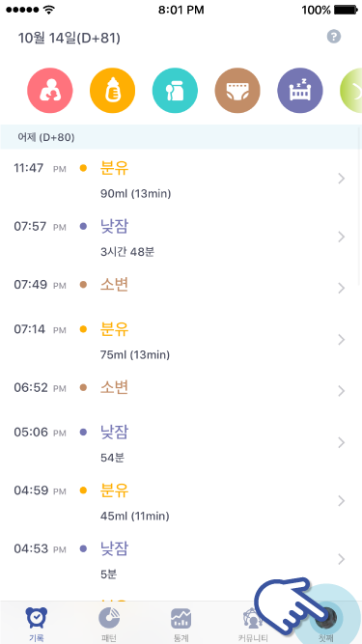Open chevron for the 07:49 PM 소변 entry
The height and width of the screenshot is (644, 362).
click(x=341, y=289)
